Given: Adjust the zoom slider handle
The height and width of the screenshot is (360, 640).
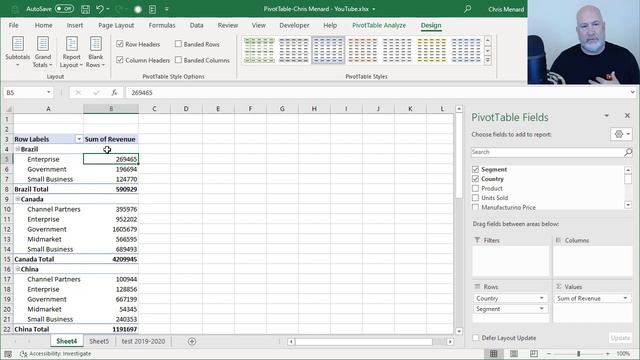Looking at the screenshot, I should click(578, 353).
